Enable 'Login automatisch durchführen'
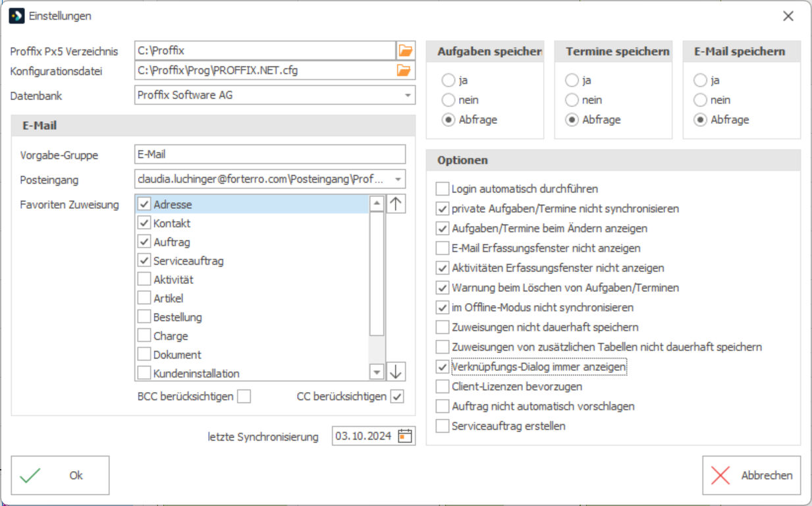 pos(442,189)
